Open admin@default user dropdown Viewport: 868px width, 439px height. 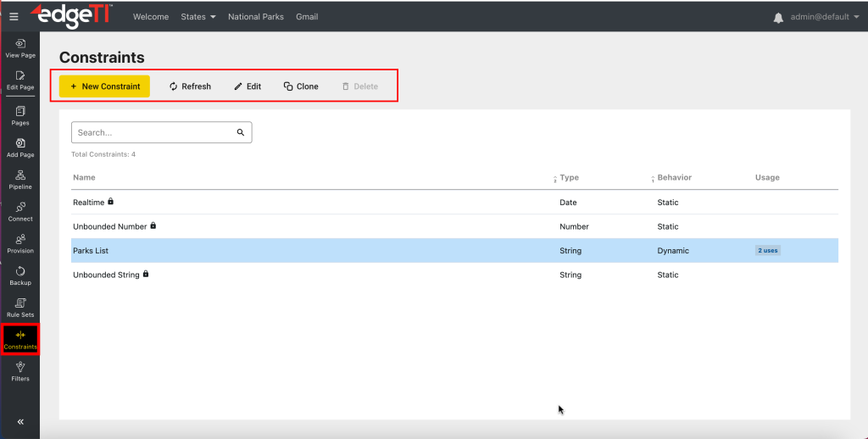pyautogui.click(x=824, y=17)
